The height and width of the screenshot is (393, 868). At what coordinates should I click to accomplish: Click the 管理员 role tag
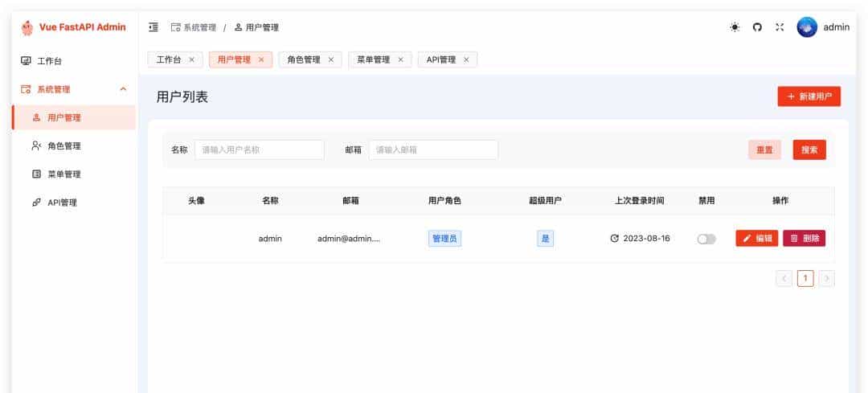444,239
